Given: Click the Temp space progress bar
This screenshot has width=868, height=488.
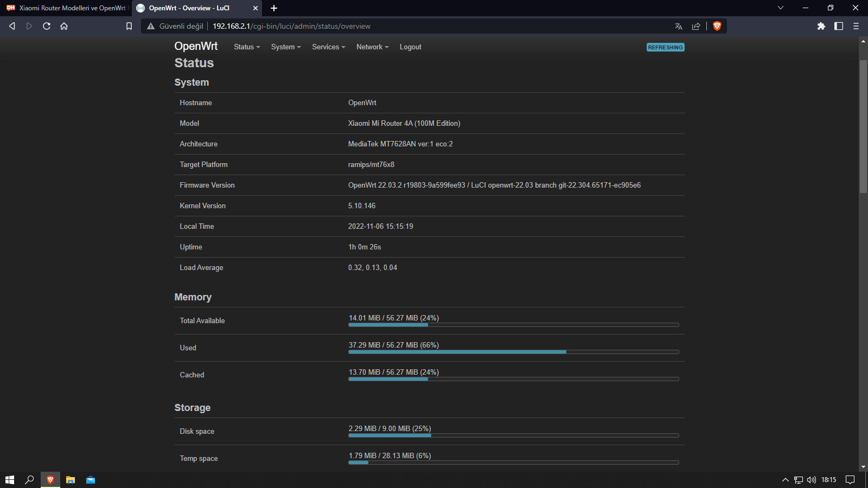Looking at the screenshot, I should point(514,463).
